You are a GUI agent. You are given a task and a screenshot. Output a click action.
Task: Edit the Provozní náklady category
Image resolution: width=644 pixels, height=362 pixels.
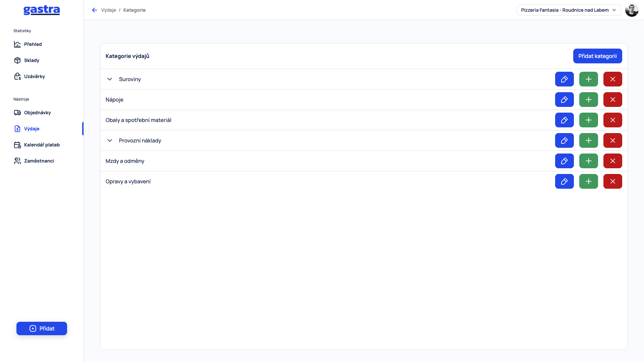tap(564, 140)
